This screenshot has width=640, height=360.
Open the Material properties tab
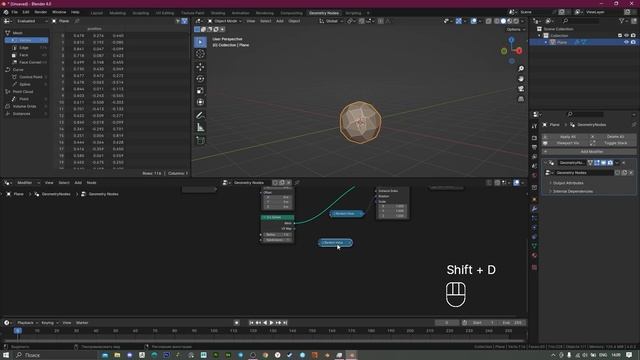coord(534,256)
